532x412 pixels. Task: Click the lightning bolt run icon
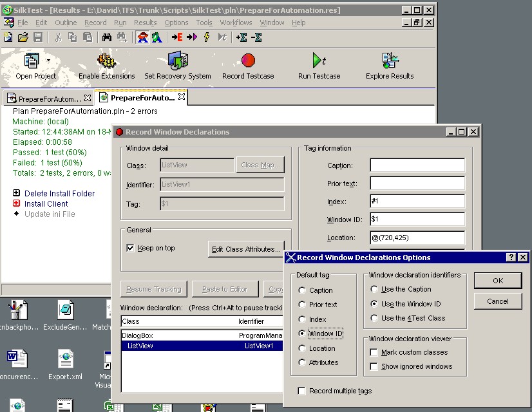(207, 37)
